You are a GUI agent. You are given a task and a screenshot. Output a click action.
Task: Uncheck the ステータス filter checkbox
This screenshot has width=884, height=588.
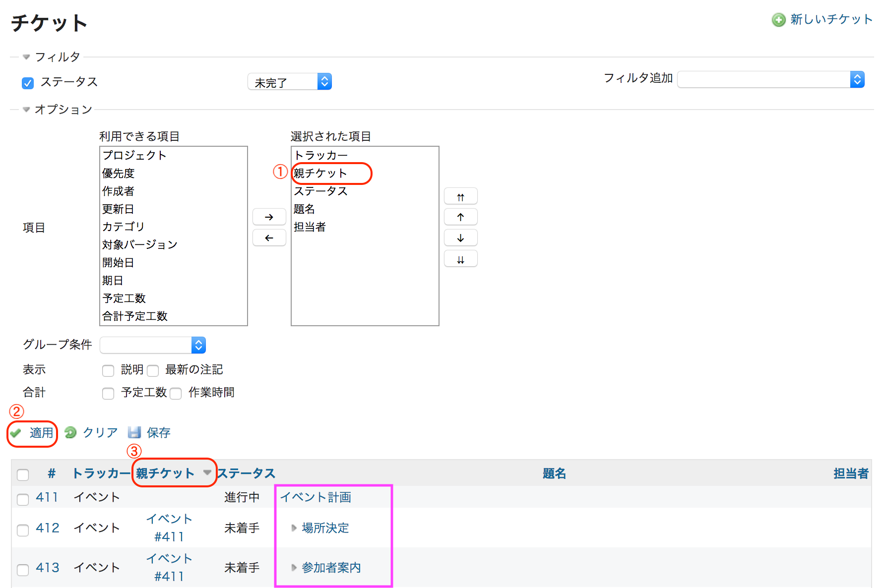(x=28, y=83)
